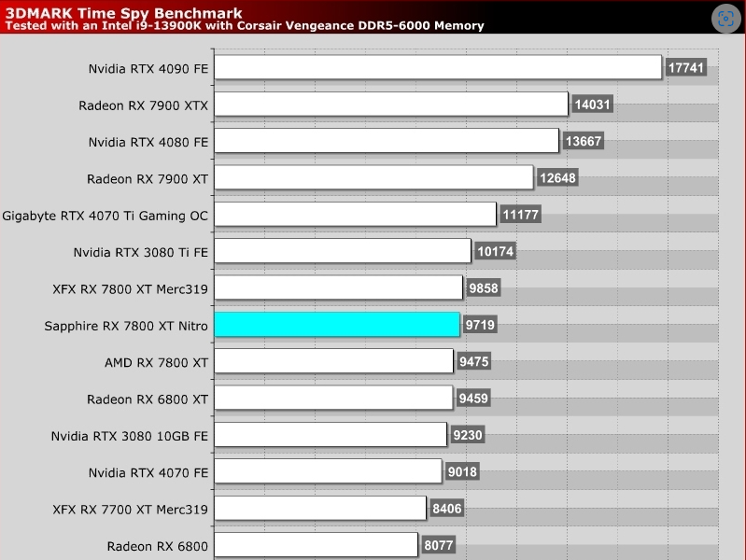This screenshot has width=746, height=560.
Task: Click the score value 9230
Action: (468, 435)
